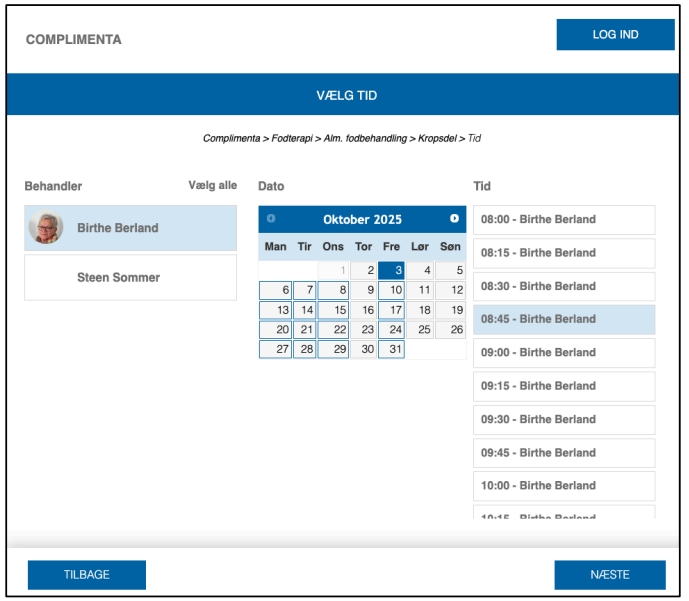Select October 27 date cell

pos(275,349)
